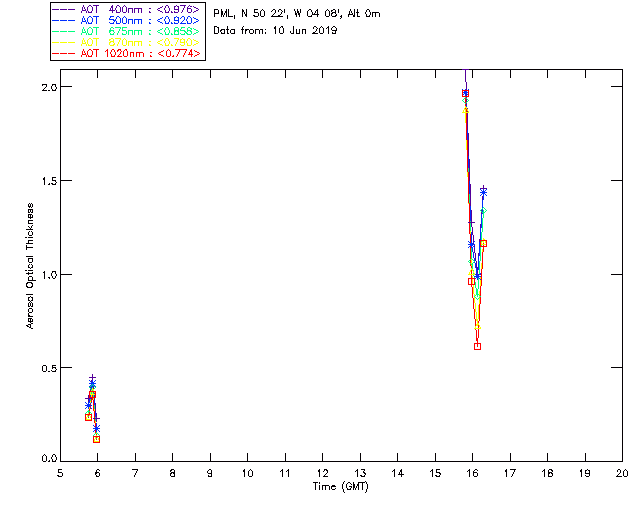Screen dimensions: 640x512
Task: Click the x-axis tick label '10'
Action: tap(247, 473)
